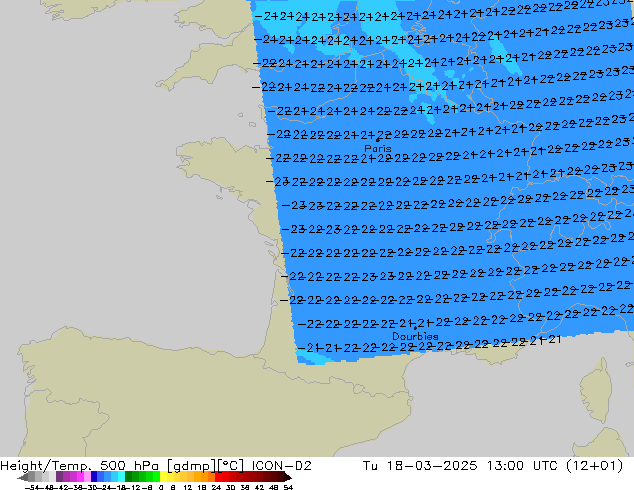Pick the cyan legend swatch
The image size is (634, 490).
121,477
